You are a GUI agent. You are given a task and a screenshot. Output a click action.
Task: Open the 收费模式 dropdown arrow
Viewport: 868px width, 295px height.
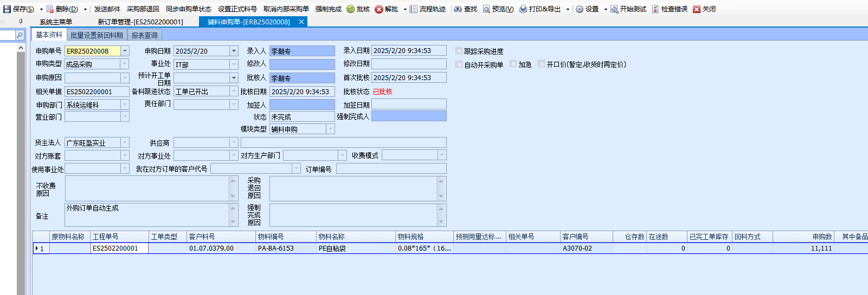click(x=442, y=155)
